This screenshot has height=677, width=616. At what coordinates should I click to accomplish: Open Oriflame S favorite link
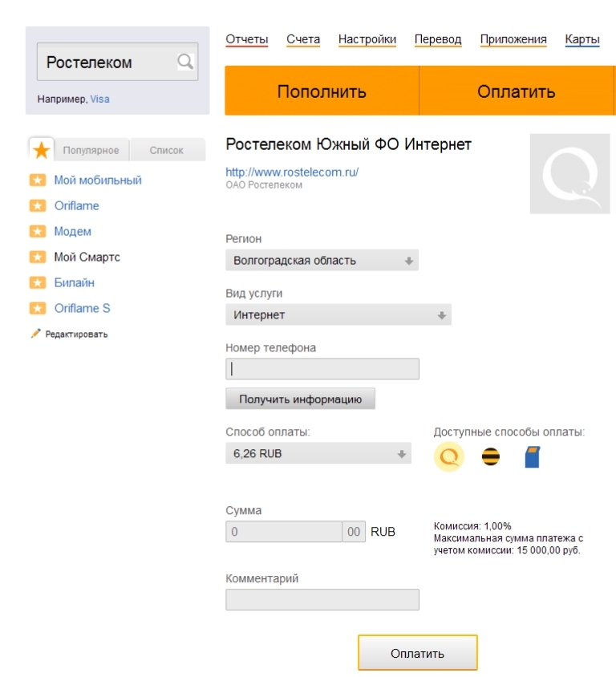tap(82, 308)
